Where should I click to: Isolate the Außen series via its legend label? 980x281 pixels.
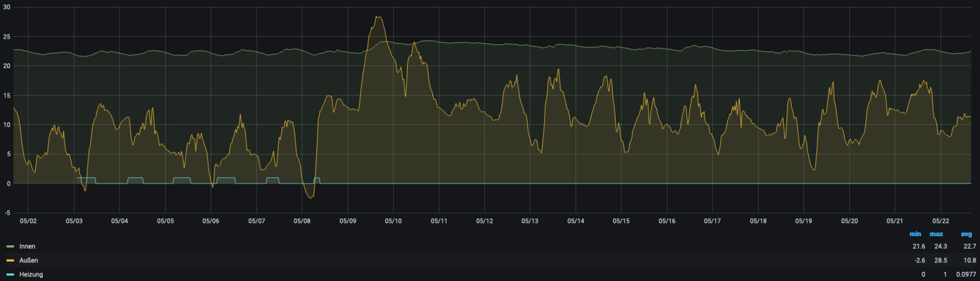click(28, 261)
